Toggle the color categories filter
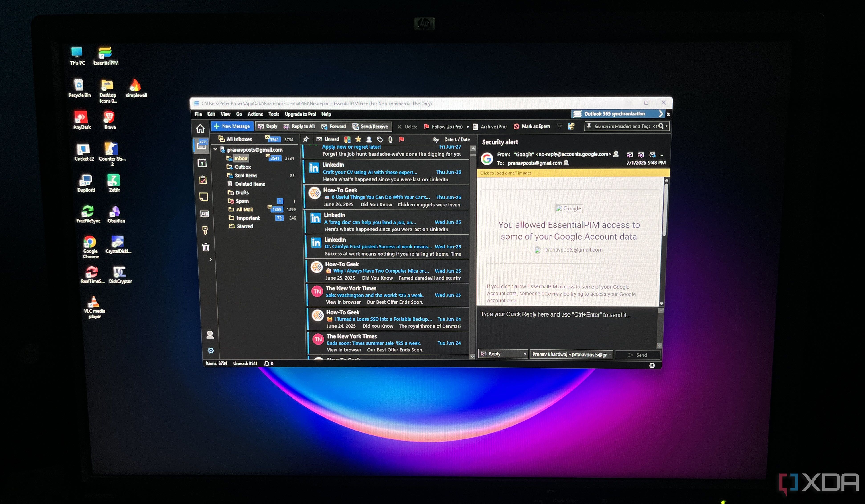Viewport: 865px width, 504px height. click(347, 139)
